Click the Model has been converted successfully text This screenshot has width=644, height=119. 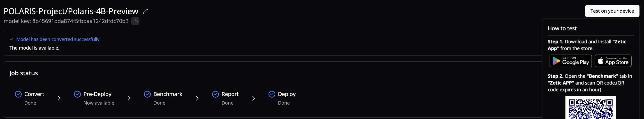(58, 39)
